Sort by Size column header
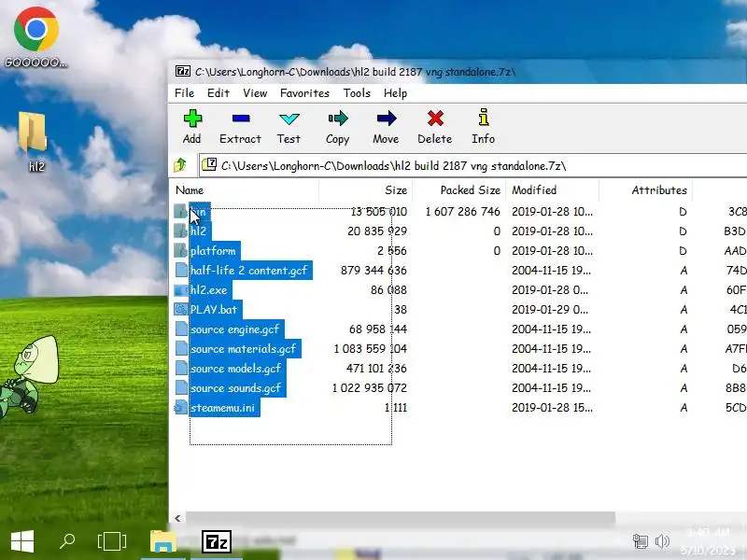The width and height of the screenshot is (747, 560). 365,190
